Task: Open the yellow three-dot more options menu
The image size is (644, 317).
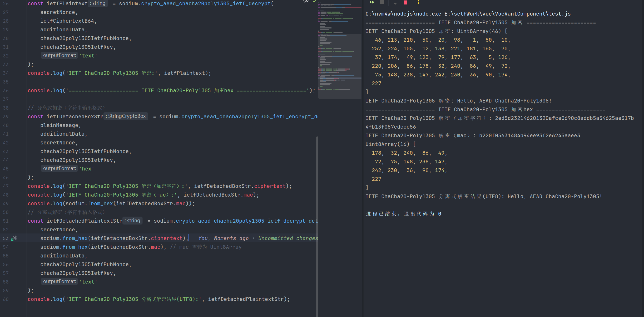Action: (x=418, y=2)
